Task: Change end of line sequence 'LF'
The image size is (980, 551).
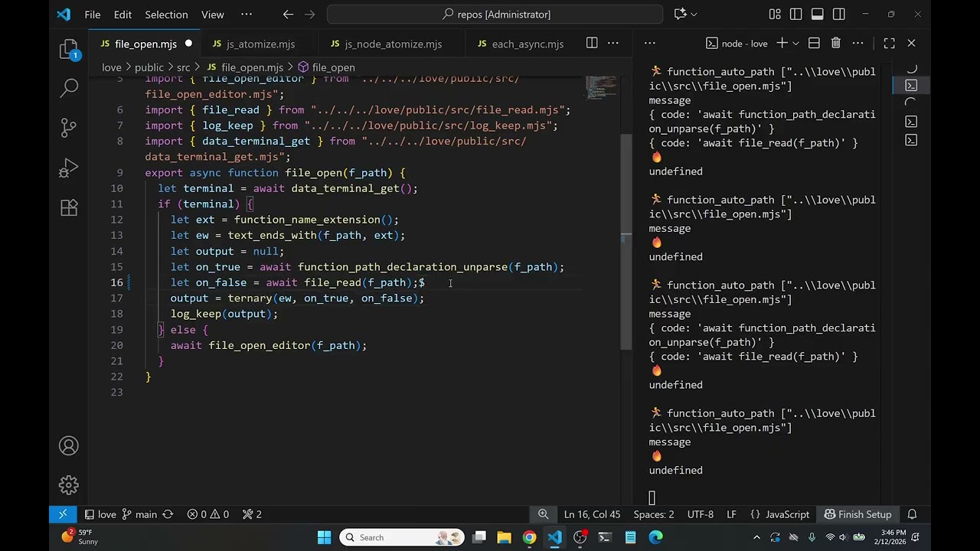Action: pyautogui.click(x=731, y=514)
